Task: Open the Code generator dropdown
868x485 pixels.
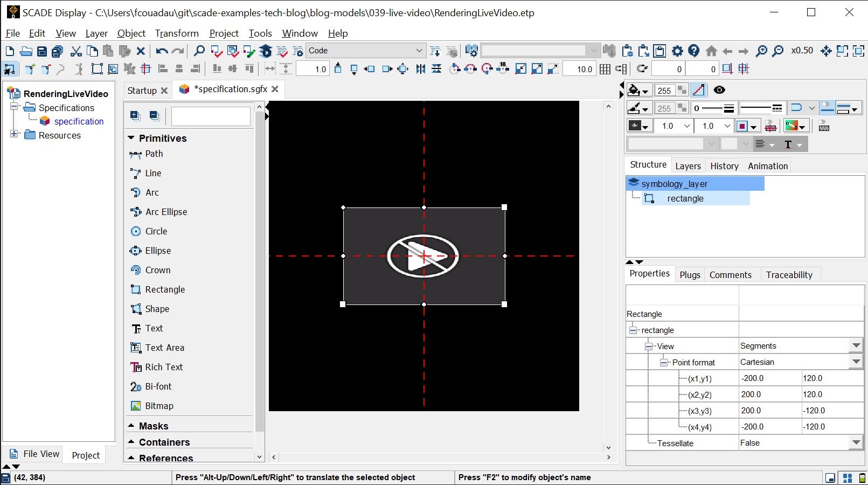Action: tap(419, 51)
